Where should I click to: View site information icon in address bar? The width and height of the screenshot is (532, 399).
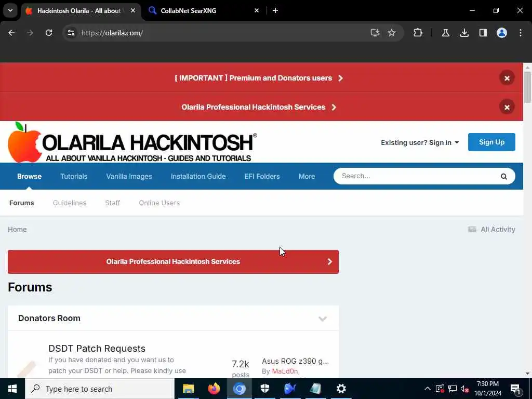[x=71, y=33]
